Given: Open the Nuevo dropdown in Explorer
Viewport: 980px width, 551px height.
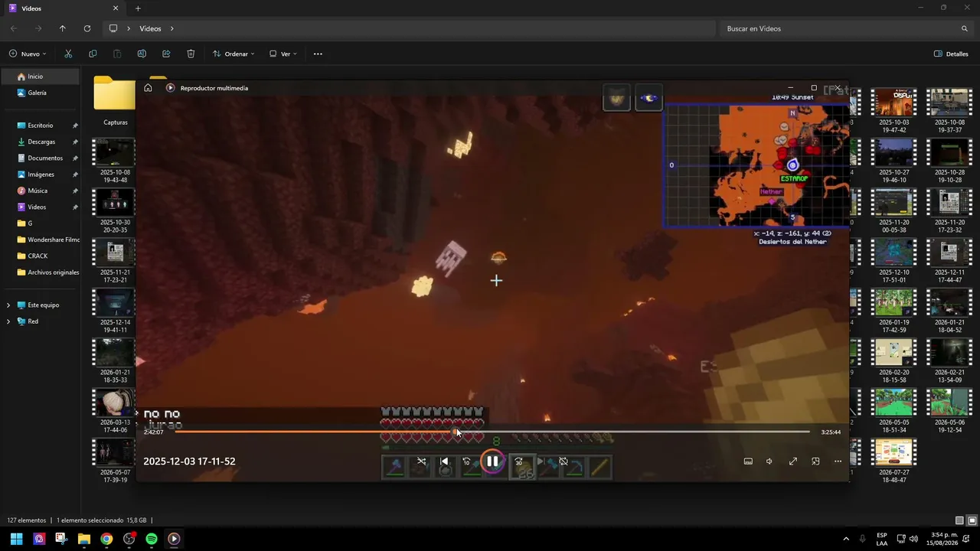Looking at the screenshot, I should [x=28, y=54].
